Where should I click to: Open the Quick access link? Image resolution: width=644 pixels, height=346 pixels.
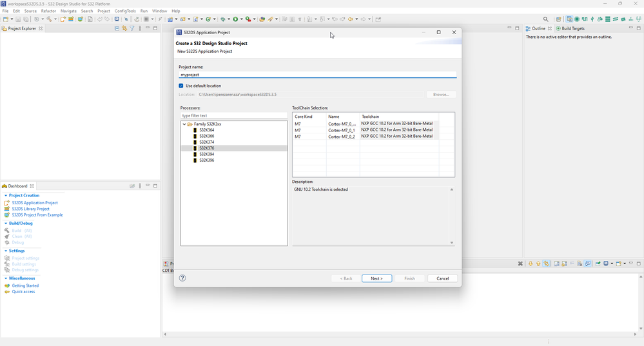(23, 292)
